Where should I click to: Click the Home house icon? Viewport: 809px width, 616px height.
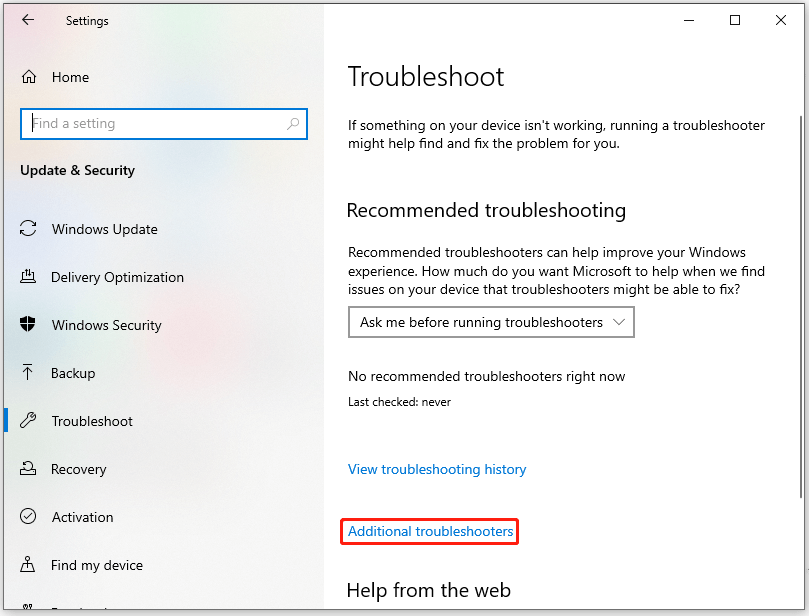pyautogui.click(x=30, y=77)
